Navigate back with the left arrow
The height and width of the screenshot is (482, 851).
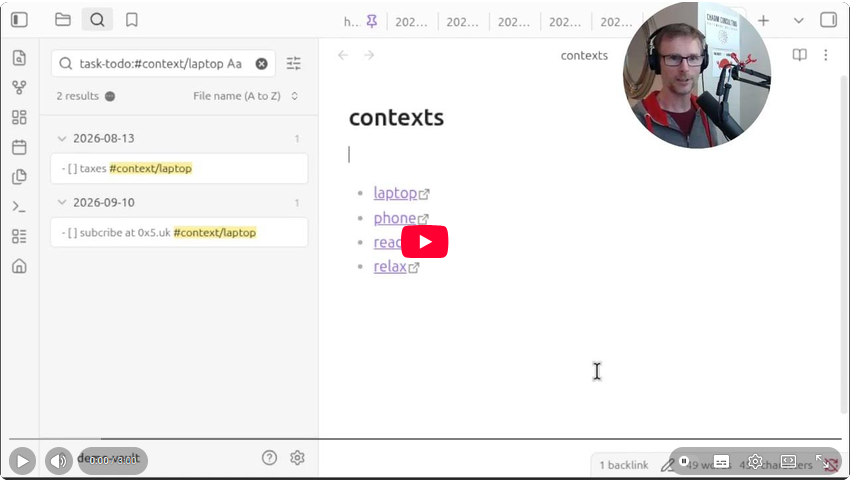(343, 55)
